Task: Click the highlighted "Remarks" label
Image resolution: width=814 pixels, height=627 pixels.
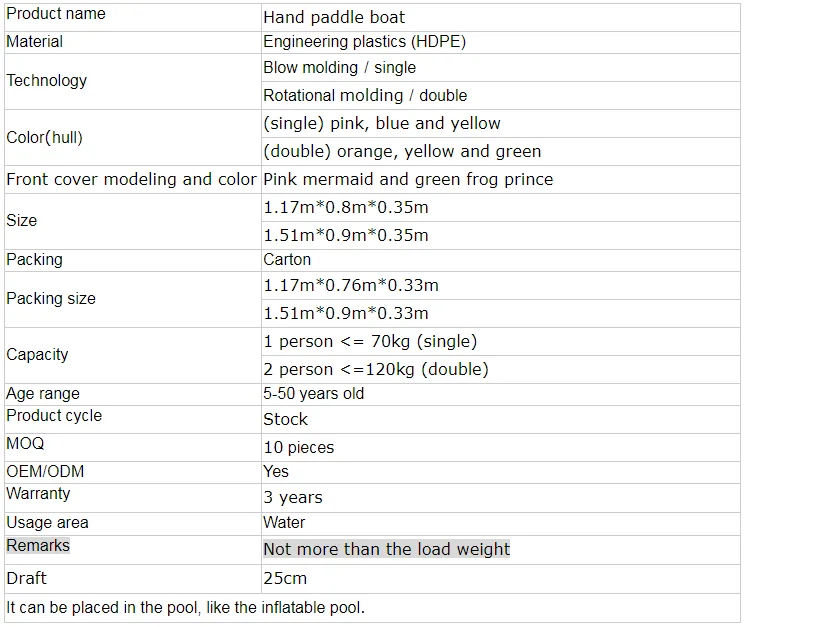Action: [38, 546]
